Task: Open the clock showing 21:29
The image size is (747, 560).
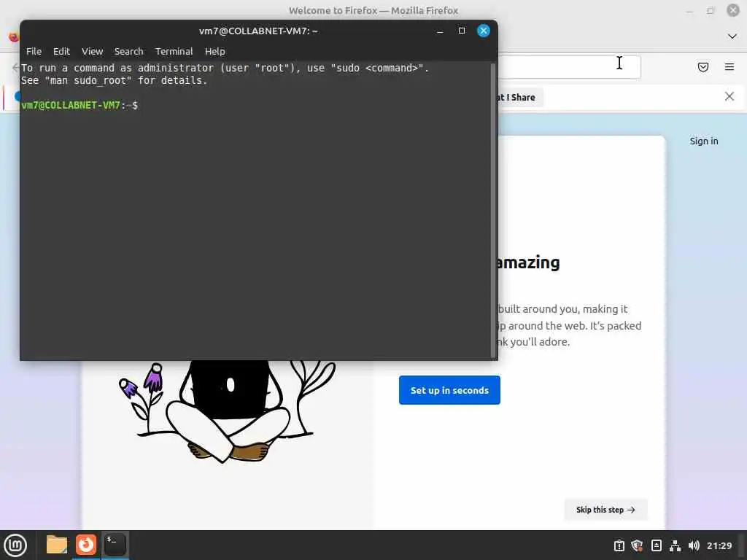Action: click(719, 545)
